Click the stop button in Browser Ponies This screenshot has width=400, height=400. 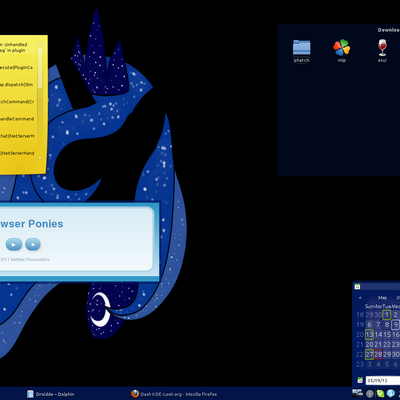33,244
